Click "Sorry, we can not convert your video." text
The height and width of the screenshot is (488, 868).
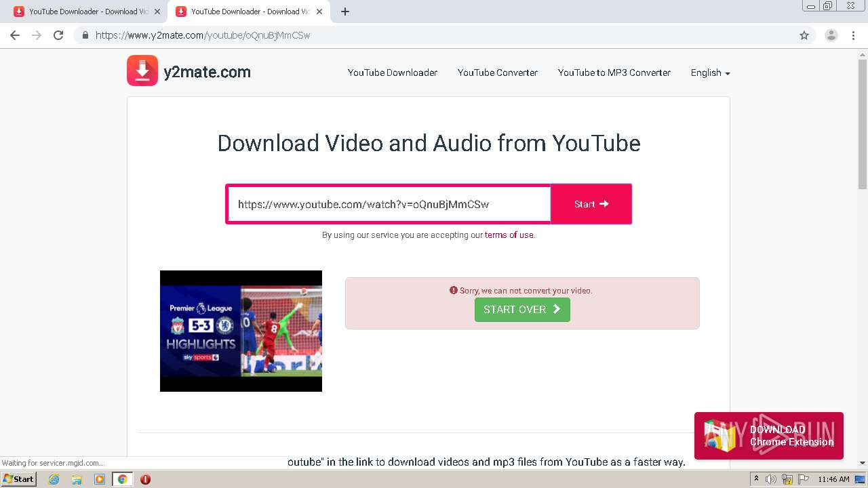click(526, 291)
